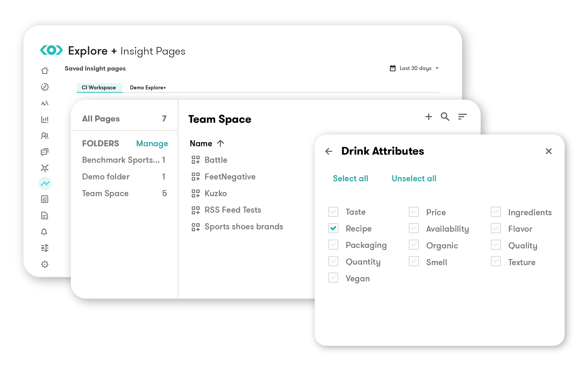
Task: Switch to the Demo Explore+ tab
Action: [x=148, y=88]
